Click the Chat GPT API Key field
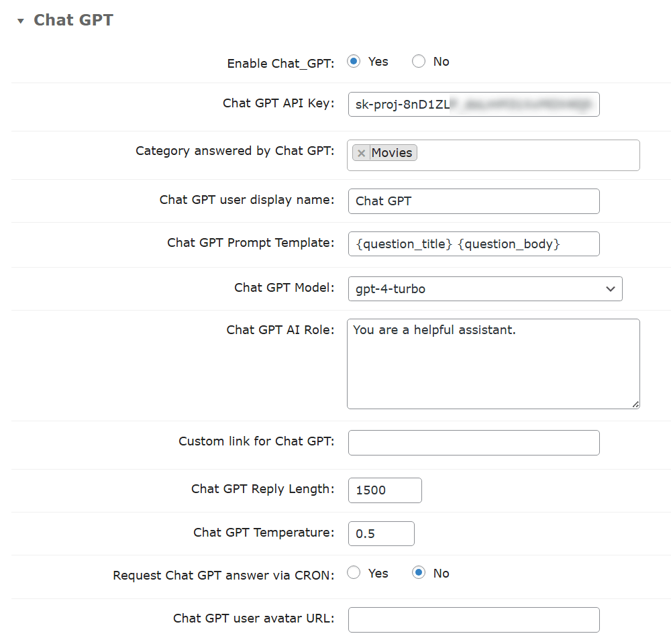Viewport: 671px width, 644px height. point(473,105)
